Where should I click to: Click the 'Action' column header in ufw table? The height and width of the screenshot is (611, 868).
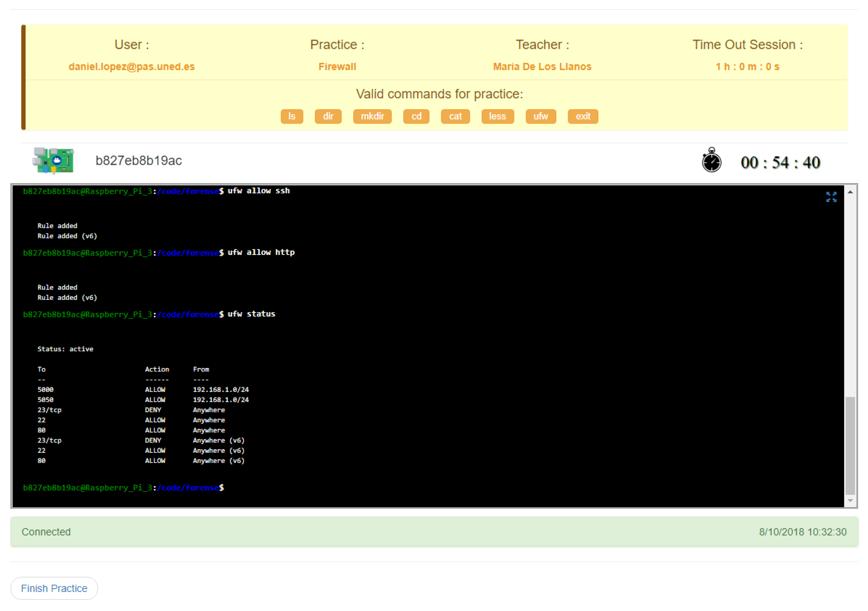click(157, 369)
